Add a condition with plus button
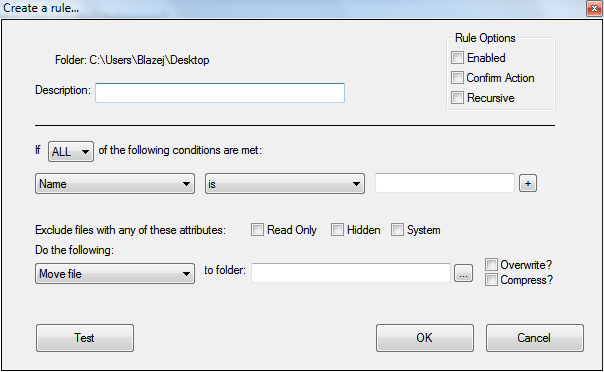The image size is (604, 372). coord(528,183)
